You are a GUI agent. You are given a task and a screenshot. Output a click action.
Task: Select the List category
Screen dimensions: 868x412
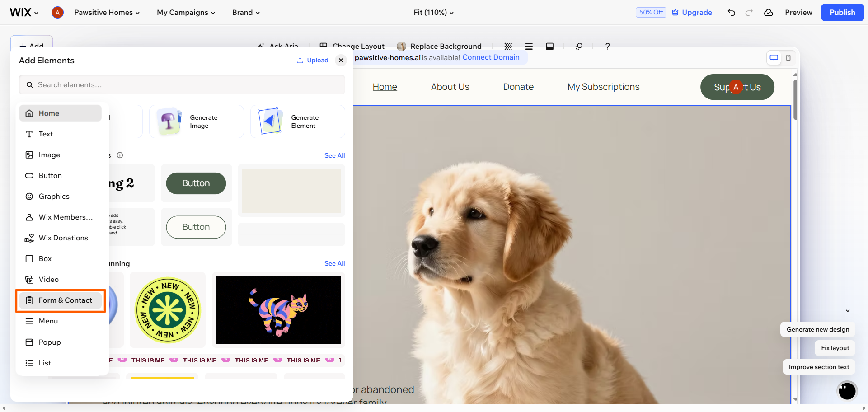click(60, 363)
